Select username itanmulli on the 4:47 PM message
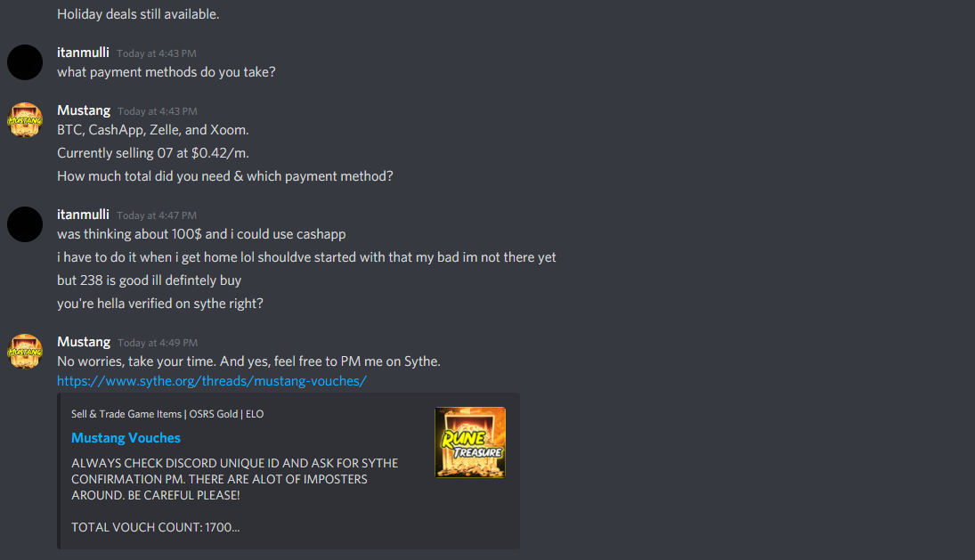 (83, 215)
